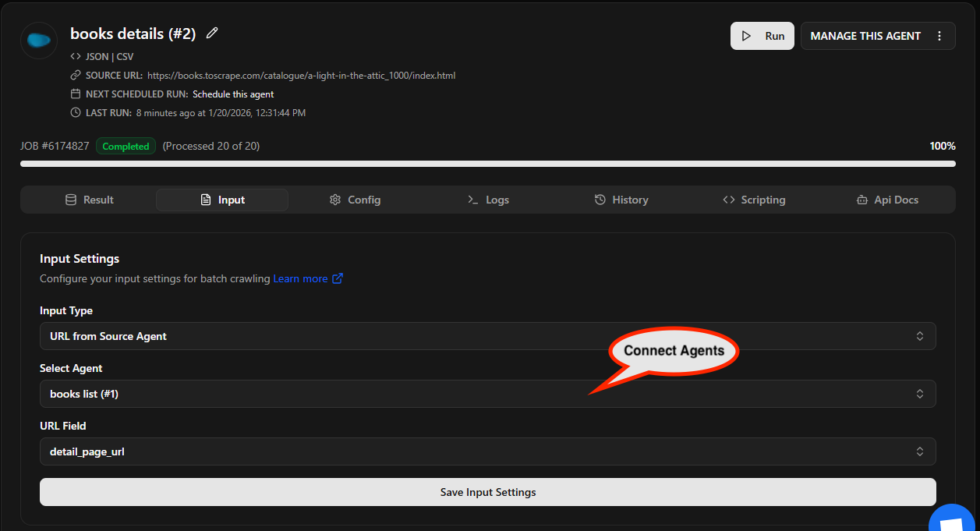Click the chat widget icon in corner
Screen dimensions: 980x531
point(953,519)
